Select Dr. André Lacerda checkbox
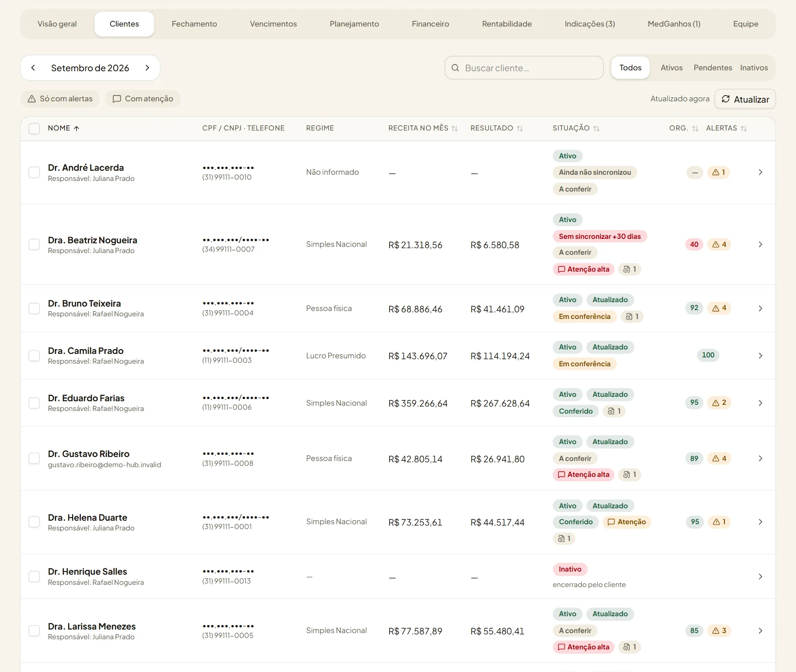Image resolution: width=796 pixels, height=672 pixels. 34,173
